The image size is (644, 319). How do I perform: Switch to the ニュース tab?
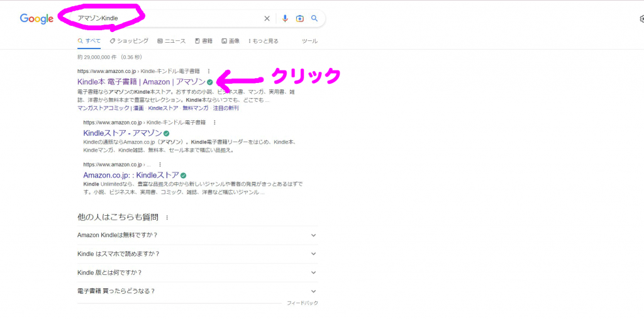coord(172,41)
